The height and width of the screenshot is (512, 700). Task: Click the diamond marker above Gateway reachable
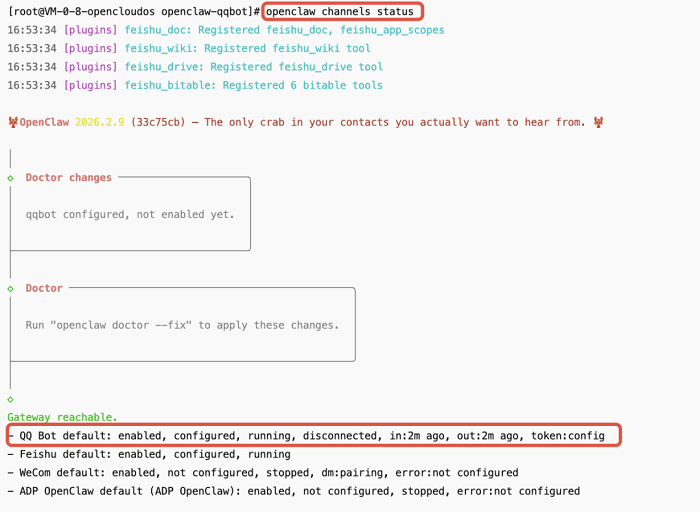pos(11,399)
